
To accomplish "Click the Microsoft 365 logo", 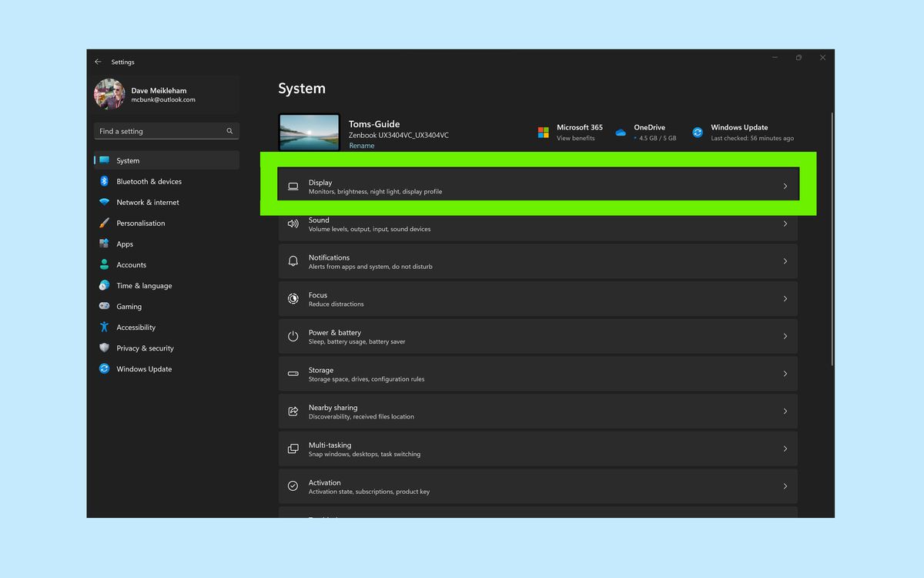I will click(x=541, y=132).
